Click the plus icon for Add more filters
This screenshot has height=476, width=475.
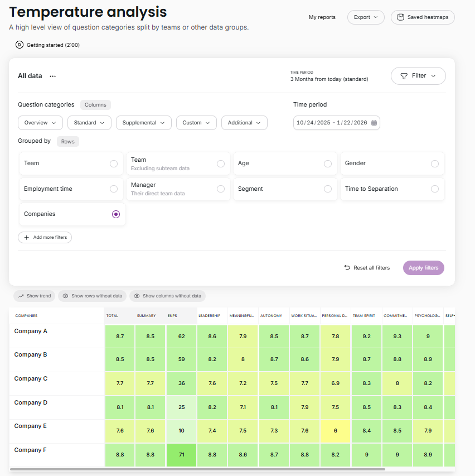26,238
